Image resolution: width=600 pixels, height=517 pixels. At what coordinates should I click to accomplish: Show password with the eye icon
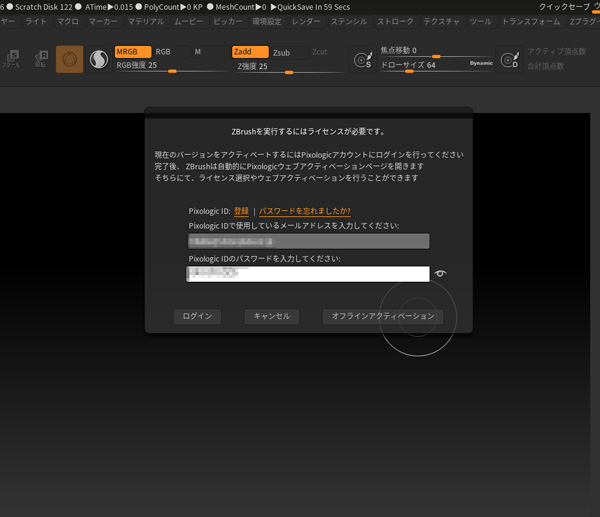440,273
